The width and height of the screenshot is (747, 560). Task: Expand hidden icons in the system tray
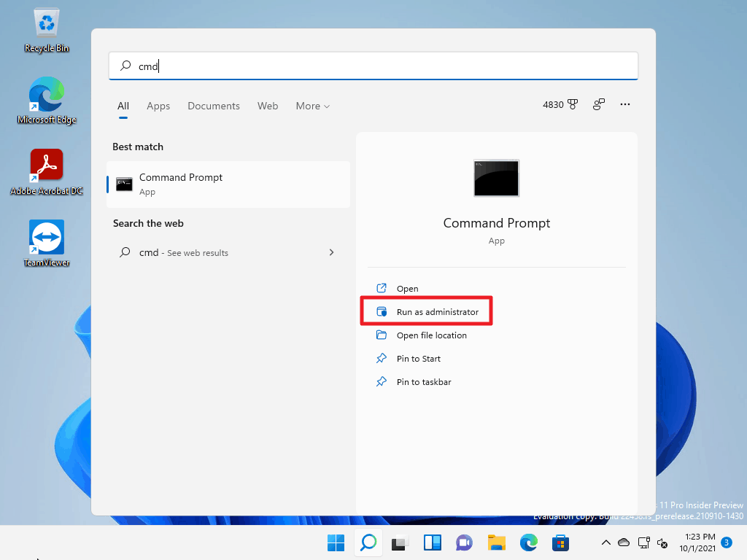pyautogui.click(x=606, y=542)
